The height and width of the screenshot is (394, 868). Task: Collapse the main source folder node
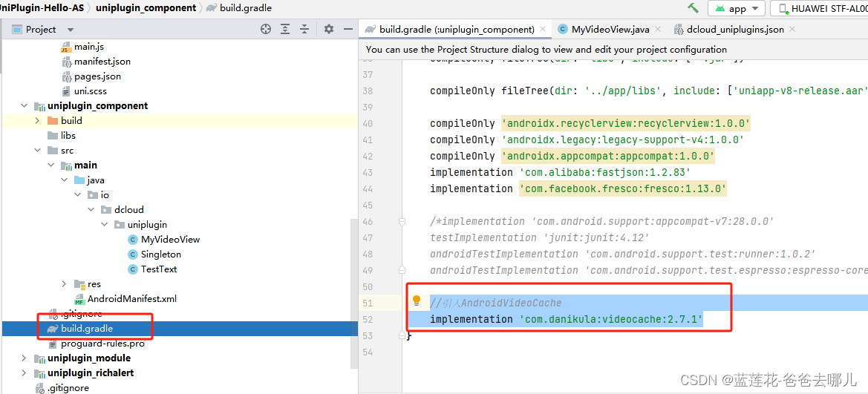(51, 165)
